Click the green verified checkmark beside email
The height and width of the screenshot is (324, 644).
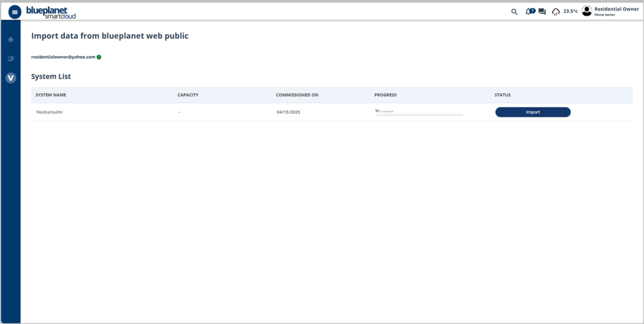tap(99, 57)
